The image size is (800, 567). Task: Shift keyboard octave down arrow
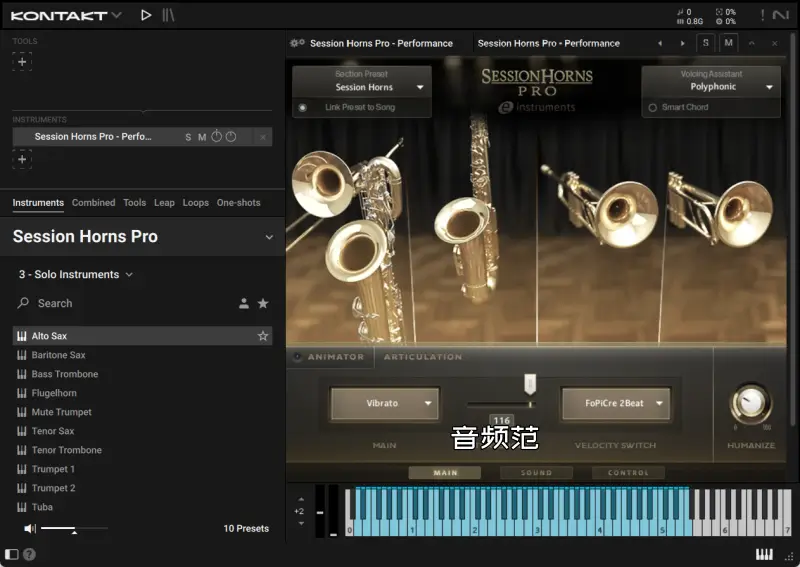[x=301, y=523]
